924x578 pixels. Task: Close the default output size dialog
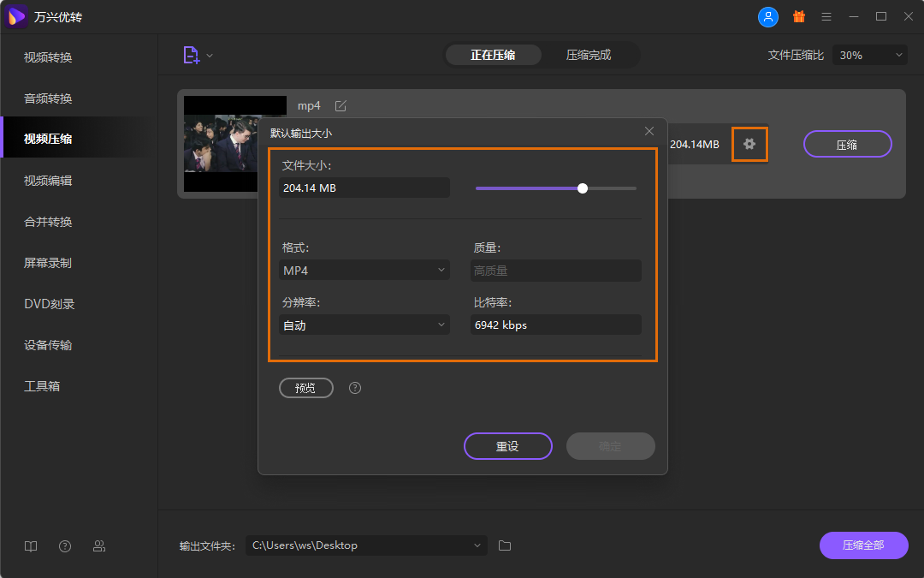[x=649, y=131]
